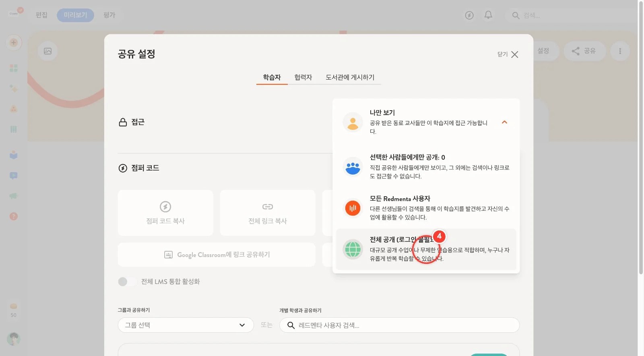Open the 그룹 선택 dropdown
Screen dimensions: 644x356
pos(186,325)
